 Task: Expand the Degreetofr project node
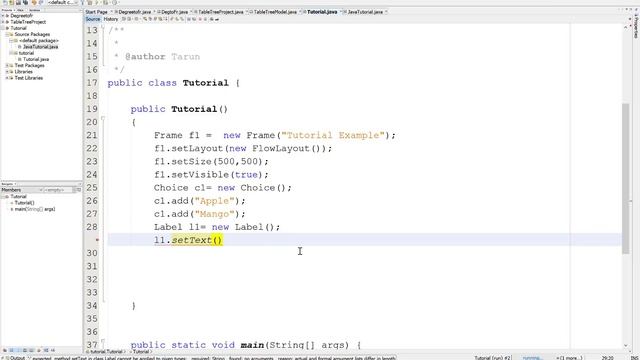coord(3,16)
